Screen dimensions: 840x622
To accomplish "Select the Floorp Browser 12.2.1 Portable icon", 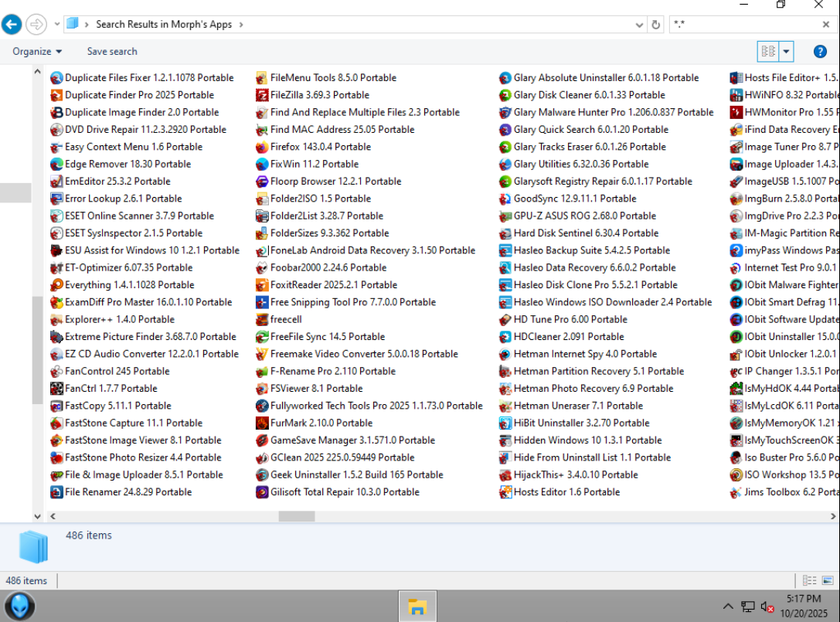I will point(261,182).
